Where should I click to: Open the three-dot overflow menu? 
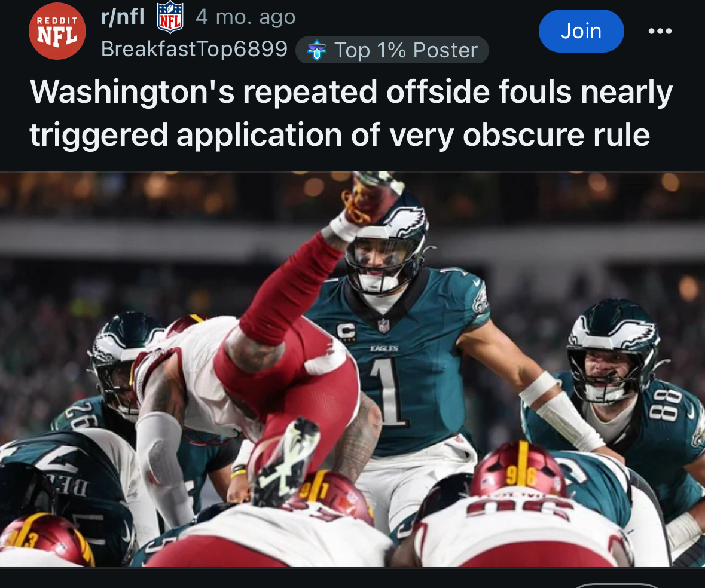pyautogui.click(x=660, y=31)
